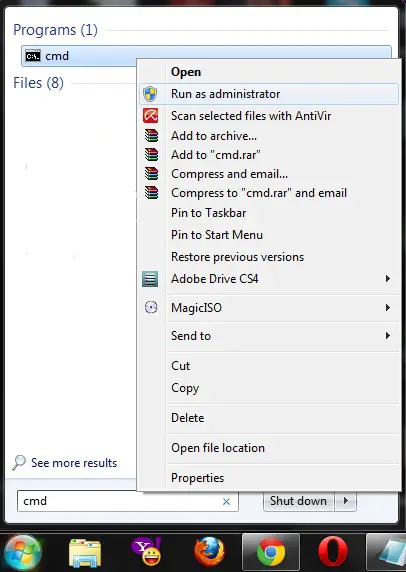Expand the MagicISO submenu arrow
Image resolution: width=406 pixels, height=572 pixels.
coord(388,308)
